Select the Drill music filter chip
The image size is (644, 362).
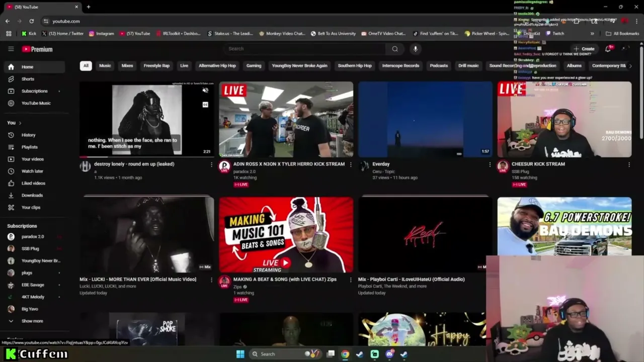click(468, 66)
